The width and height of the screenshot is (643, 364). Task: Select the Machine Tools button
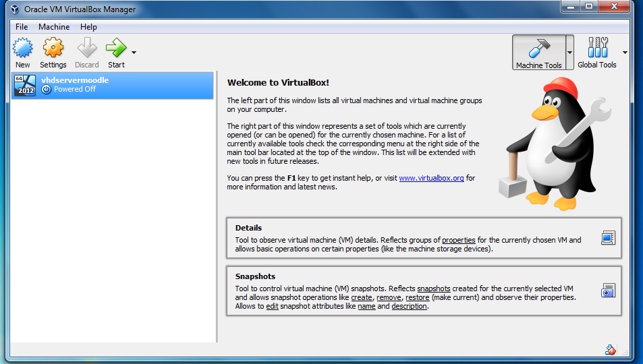click(539, 53)
